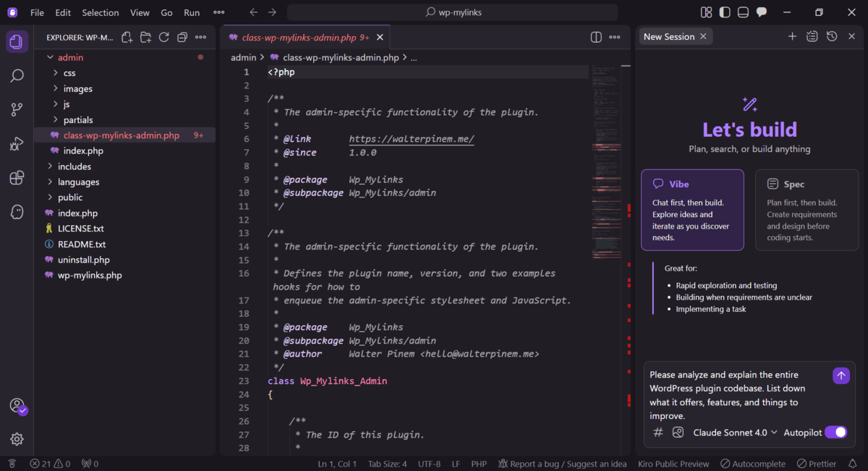Viewport: 868px width, 471px height.
Task: Open the task list icon in chat header
Action: [x=812, y=36]
